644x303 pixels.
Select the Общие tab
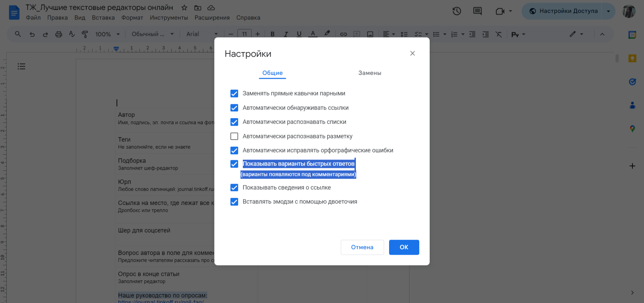click(272, 73)
